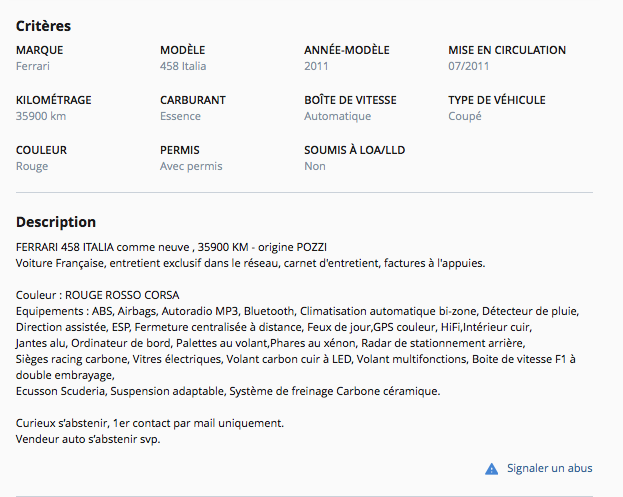
Task: Click the "Critères" section heading
Action: (43, 25)
